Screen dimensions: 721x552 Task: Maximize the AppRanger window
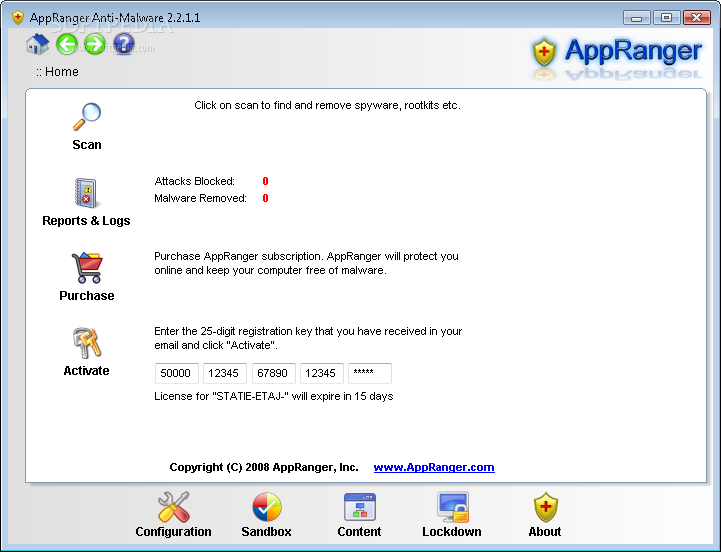pos(667,18)
